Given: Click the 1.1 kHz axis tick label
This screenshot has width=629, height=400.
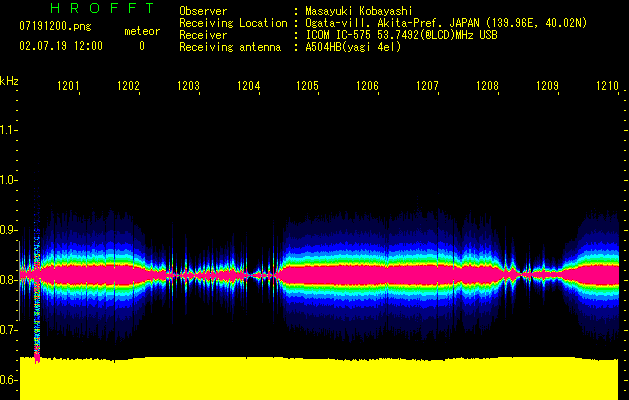Looking at the screenshot, I should (x=7, y=130).
